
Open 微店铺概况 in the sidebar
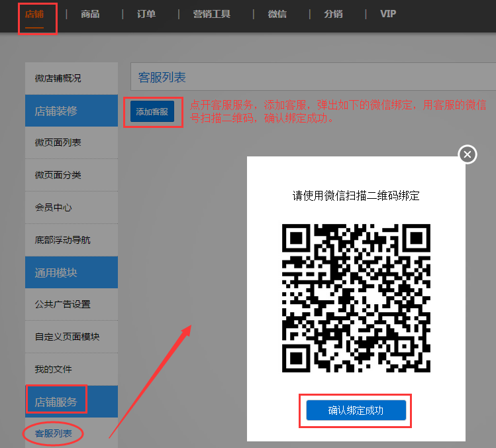(72, 78)
